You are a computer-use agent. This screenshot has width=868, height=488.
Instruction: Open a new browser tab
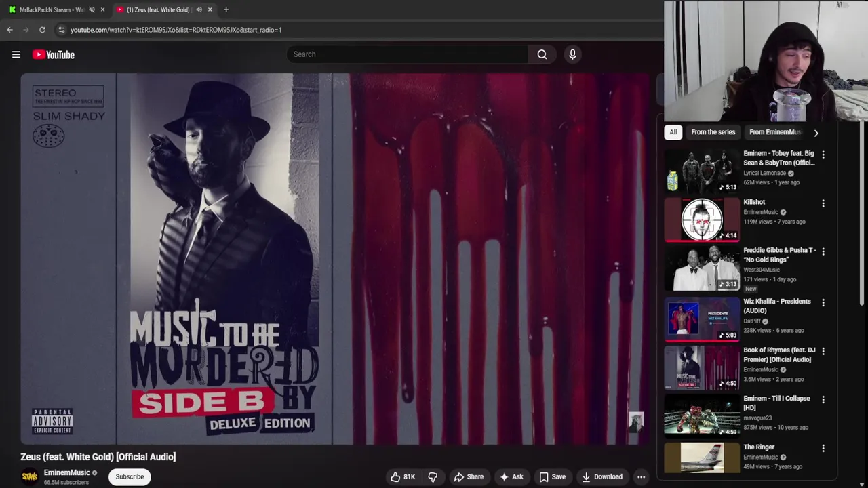tap(226, 9)
